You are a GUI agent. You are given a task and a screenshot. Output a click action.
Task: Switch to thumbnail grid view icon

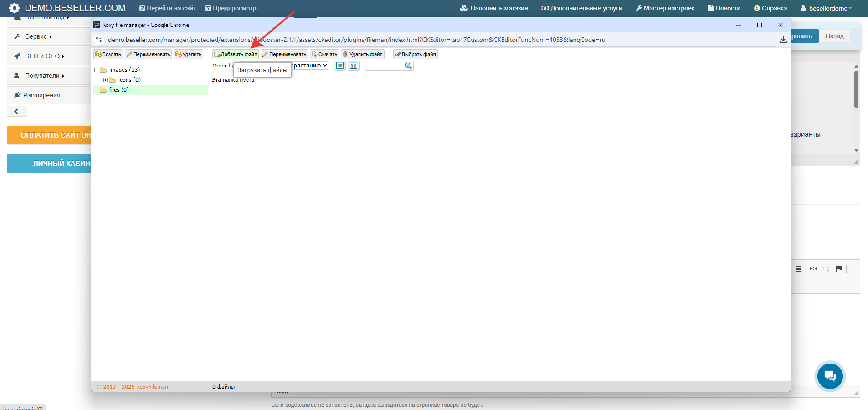coord(354,66)
